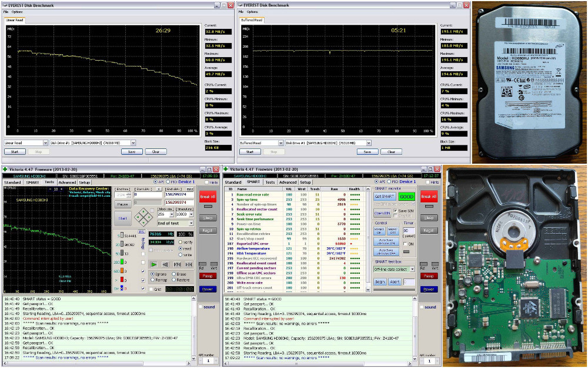
Task: Click Start in the Linear Read benchmark window
Action: click(15, 151)
